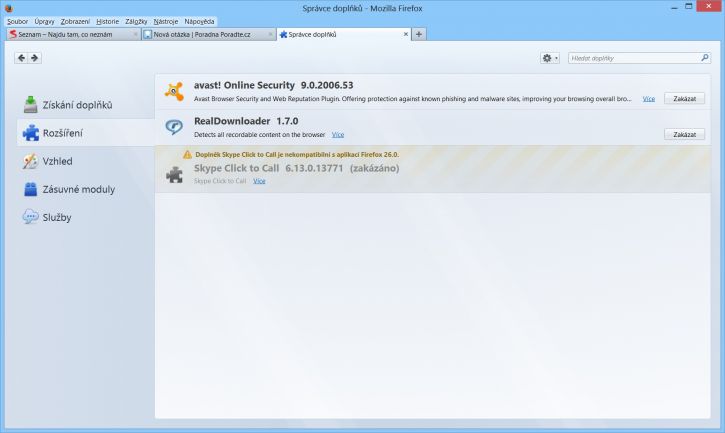725x433 pixels.
Task: Click the RealDownloader extension icon
Action: (x=174, y=127)
